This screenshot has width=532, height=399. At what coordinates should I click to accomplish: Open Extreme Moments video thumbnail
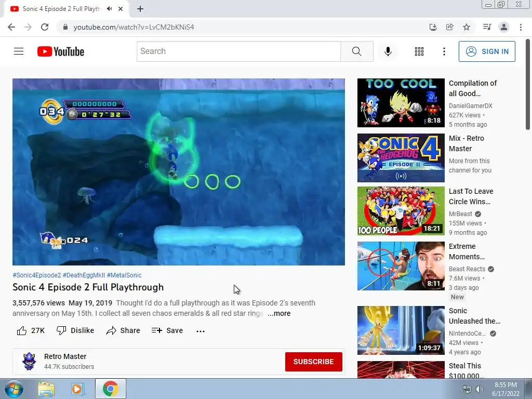click(x=401, y=266)
